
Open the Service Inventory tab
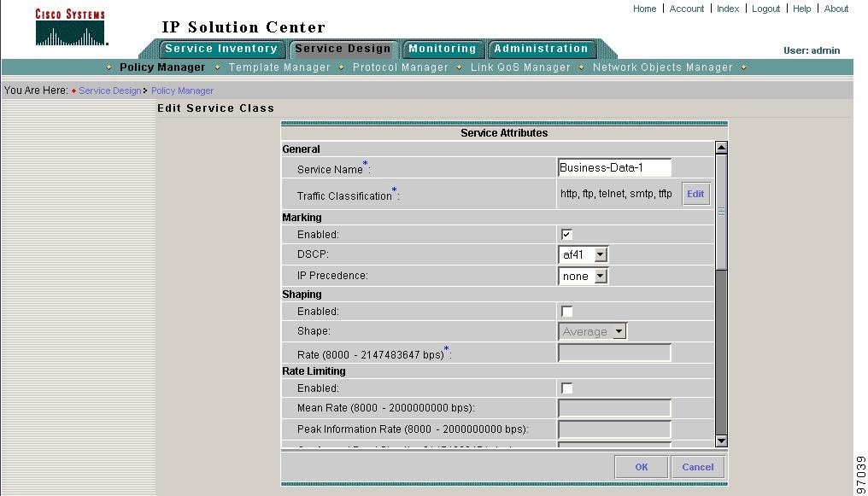[221, 49]
